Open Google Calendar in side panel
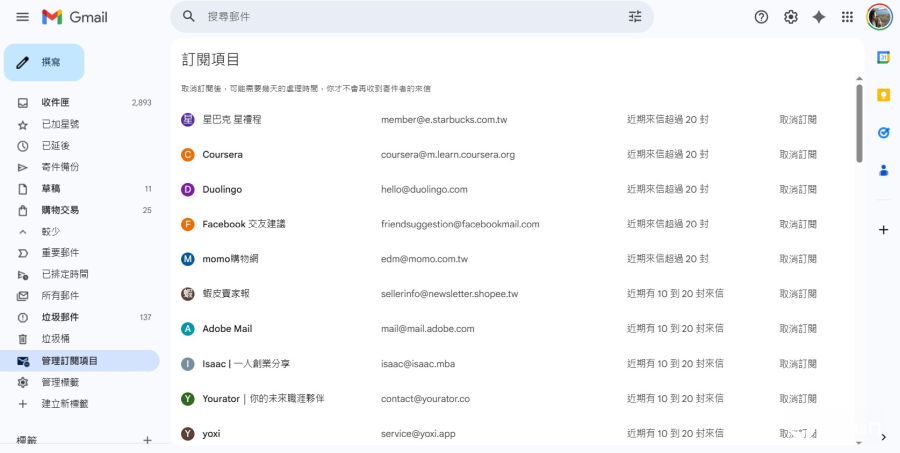Image resolution: width=900 pixels, height=453 pixels. 883,57
